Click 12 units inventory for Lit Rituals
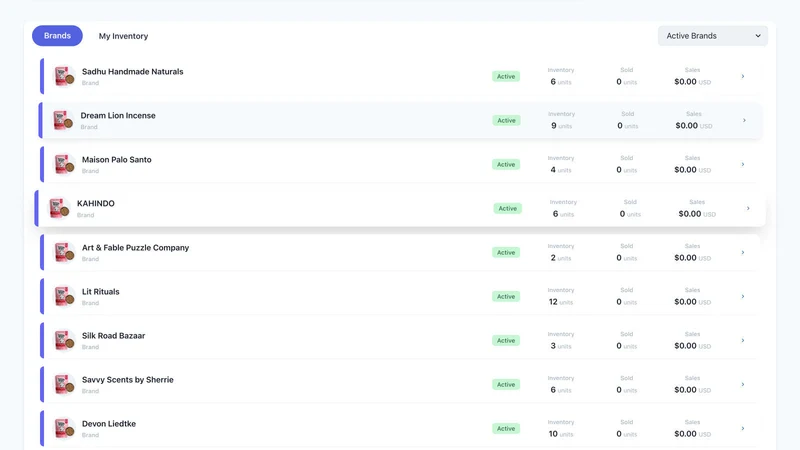800x450 pixels. (561, 302)
